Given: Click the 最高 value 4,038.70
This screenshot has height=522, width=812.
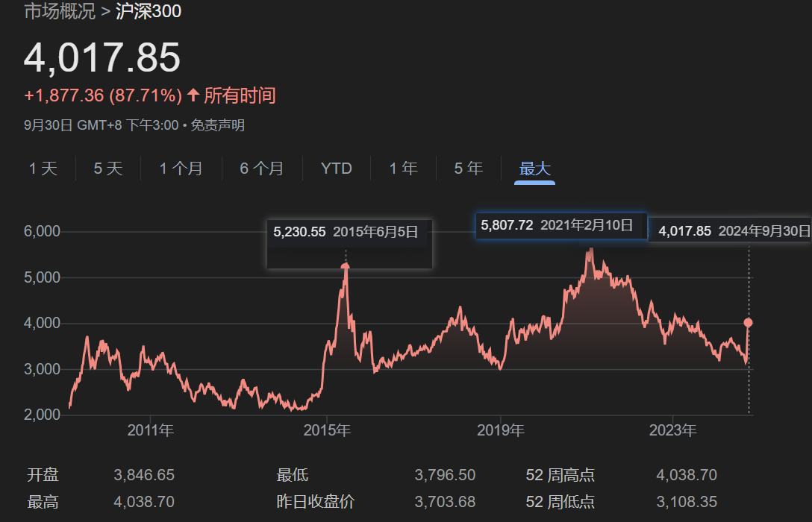Looking at the screenshot, I should tap(144, 502).
